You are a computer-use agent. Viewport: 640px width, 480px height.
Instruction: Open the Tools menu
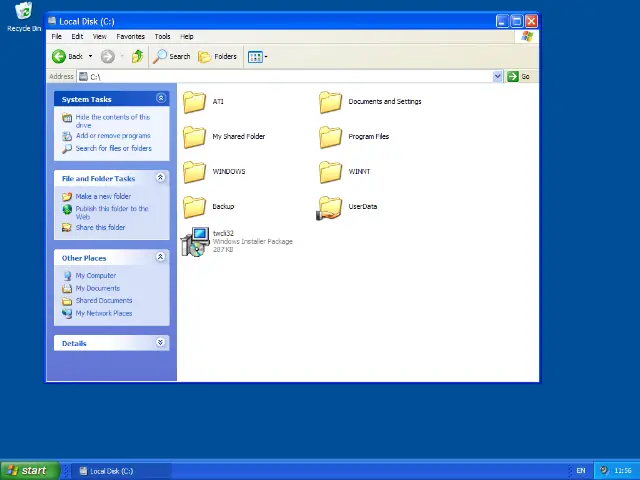coord(162,36)
